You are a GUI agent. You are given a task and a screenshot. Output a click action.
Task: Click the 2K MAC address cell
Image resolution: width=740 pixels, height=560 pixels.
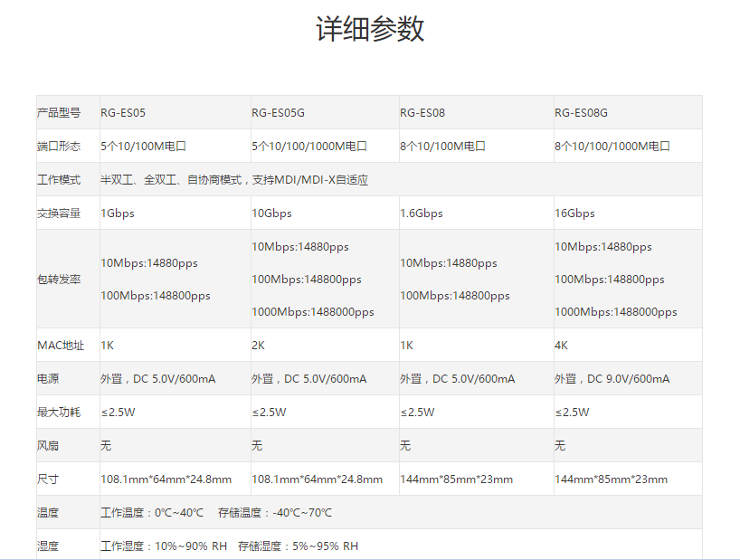point(258,346)
